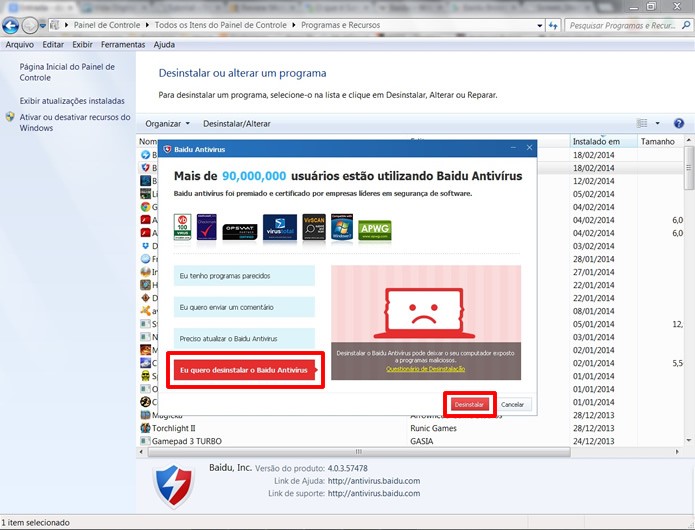
Task: Click GASIA publisher cell
Action: click(x=422, y=441)
